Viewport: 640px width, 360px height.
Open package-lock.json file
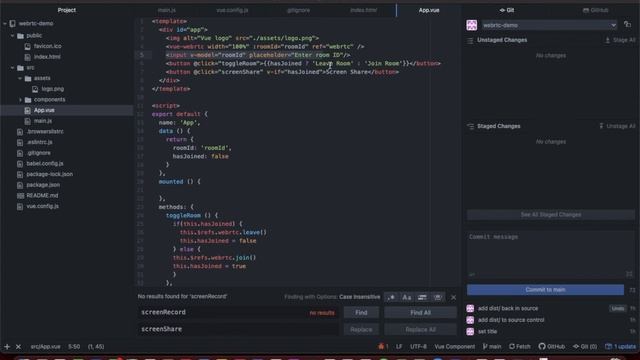pos(49,174)
